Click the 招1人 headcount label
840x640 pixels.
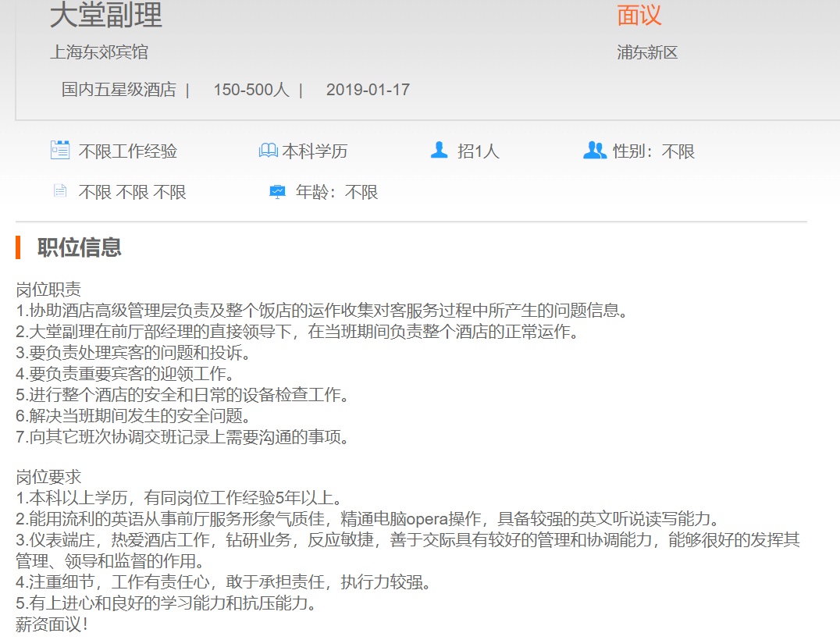[x=478, y=151]
